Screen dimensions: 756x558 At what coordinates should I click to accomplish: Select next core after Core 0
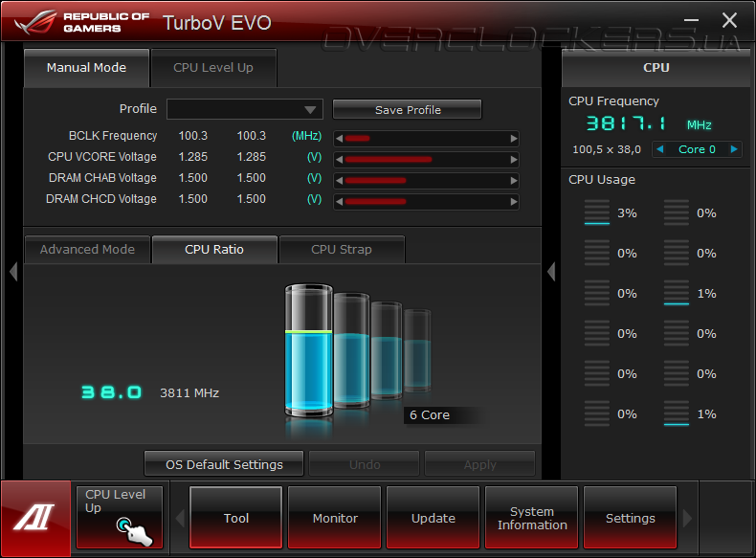click(x=734, y=149)
